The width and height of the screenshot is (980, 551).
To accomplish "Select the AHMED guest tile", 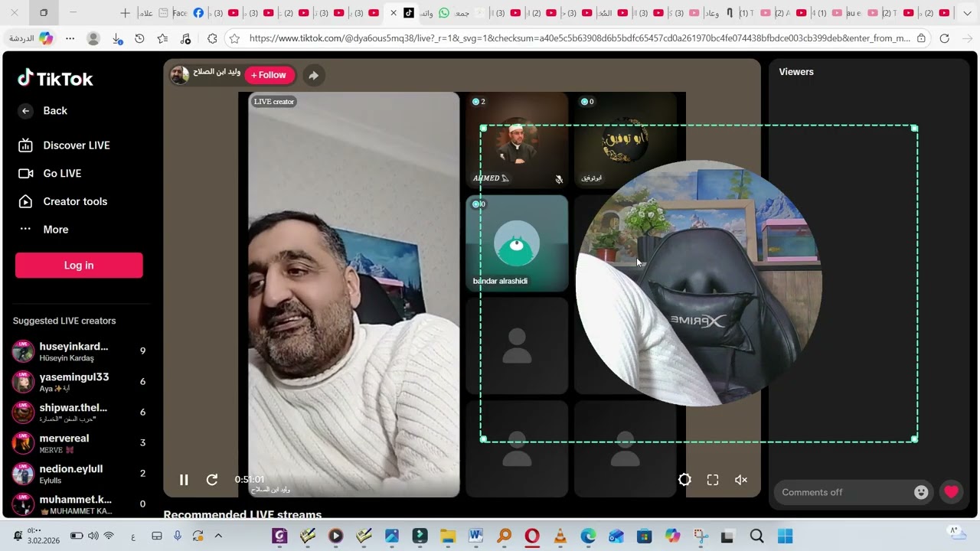I will point(517,140).
